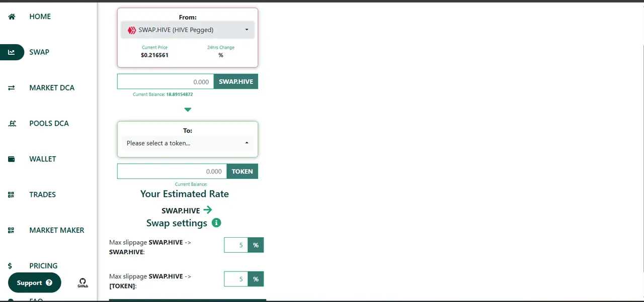Click the Swap settings info icon

216,223
